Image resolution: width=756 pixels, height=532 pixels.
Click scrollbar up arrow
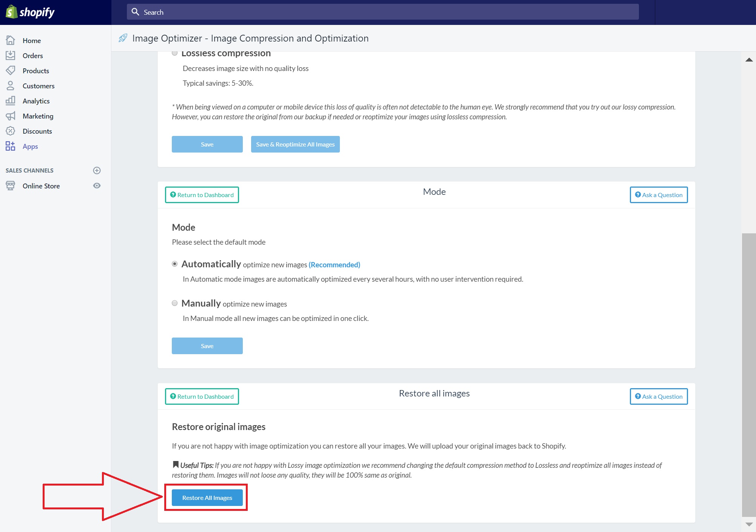click(x=749, y=60)
